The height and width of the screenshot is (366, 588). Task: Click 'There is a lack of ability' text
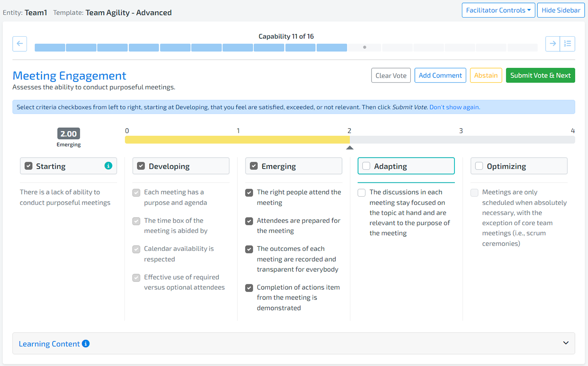tap(65, 197)
